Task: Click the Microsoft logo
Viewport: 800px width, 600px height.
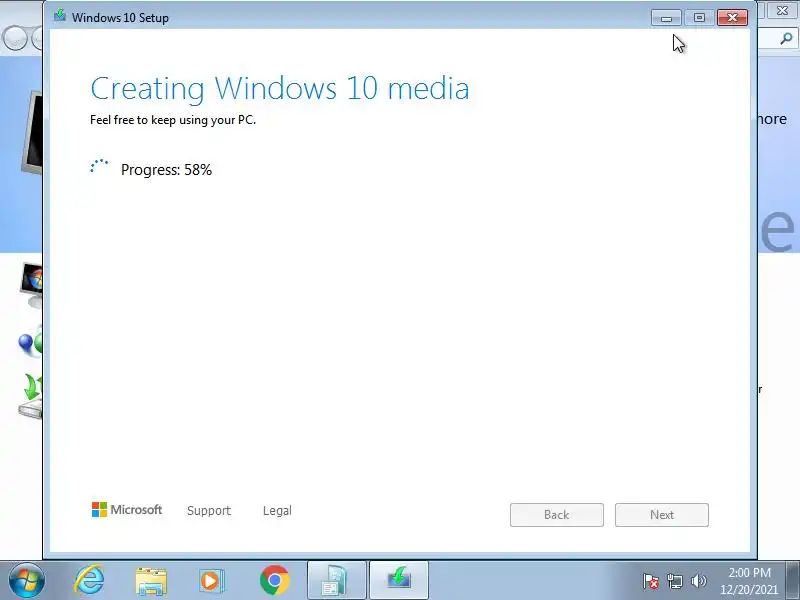Action: tap(127, 510)
